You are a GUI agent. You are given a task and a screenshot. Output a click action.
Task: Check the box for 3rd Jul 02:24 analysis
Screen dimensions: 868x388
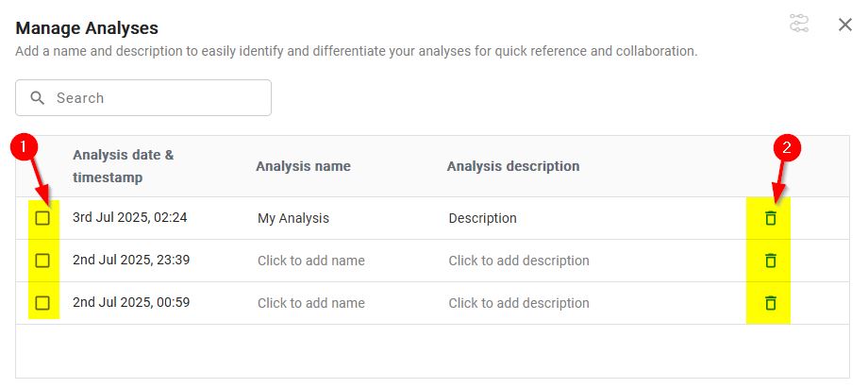coord(42,218)
